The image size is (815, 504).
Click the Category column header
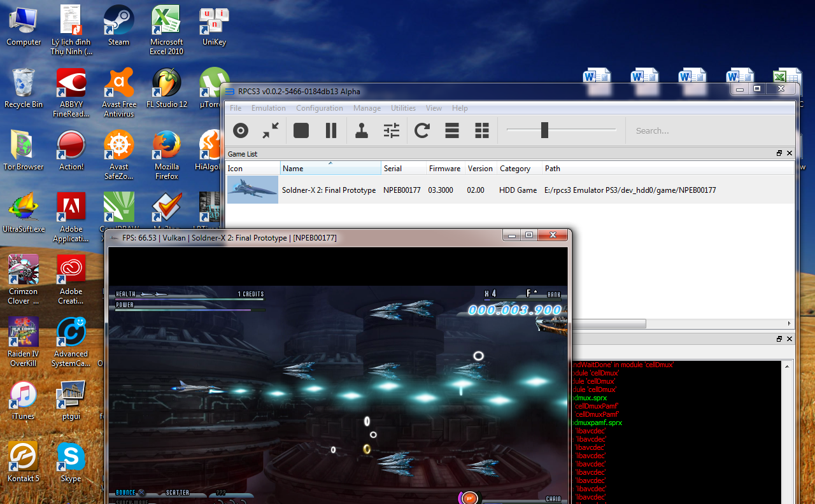coord(515,169)
